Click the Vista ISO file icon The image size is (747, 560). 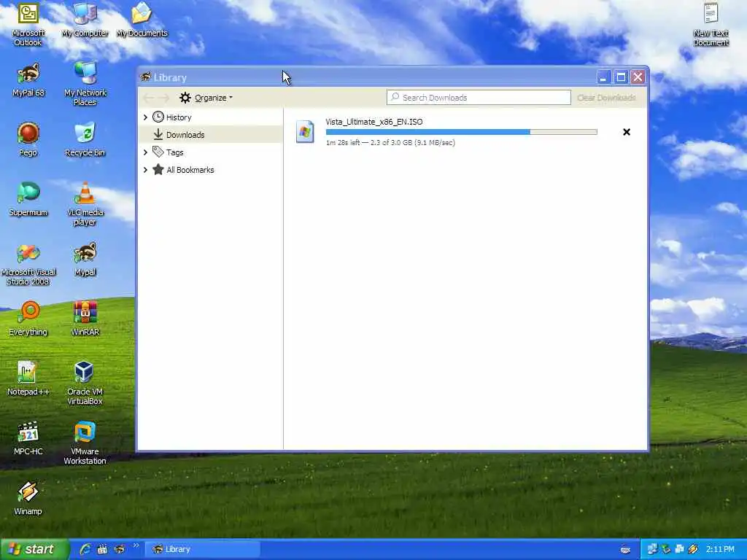(x=305, y=132)
